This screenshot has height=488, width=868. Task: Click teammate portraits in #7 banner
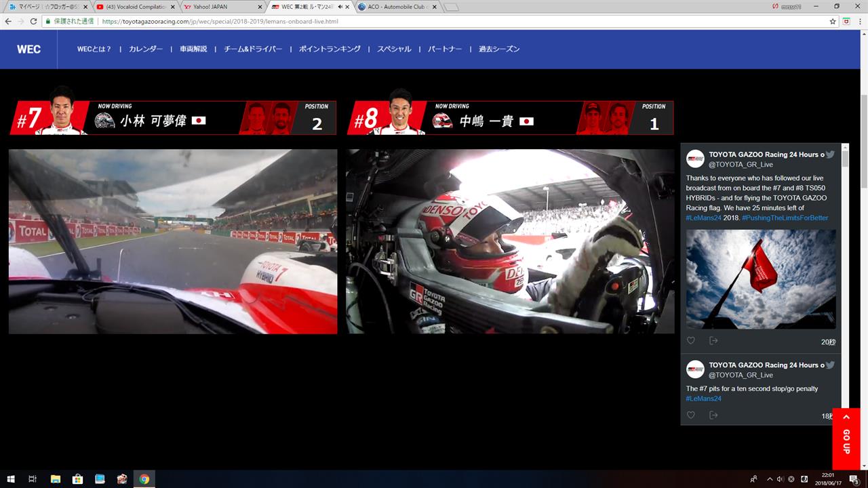point(269,118)
